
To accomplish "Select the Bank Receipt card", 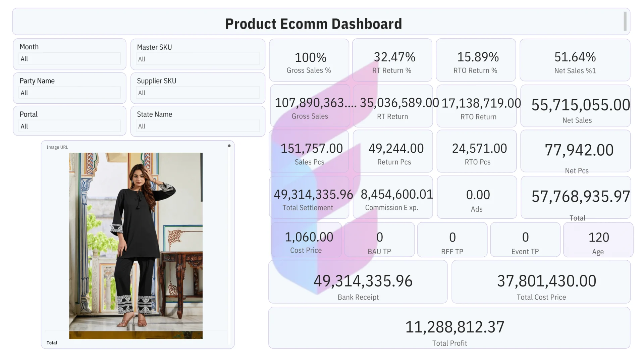I will 358,282.
